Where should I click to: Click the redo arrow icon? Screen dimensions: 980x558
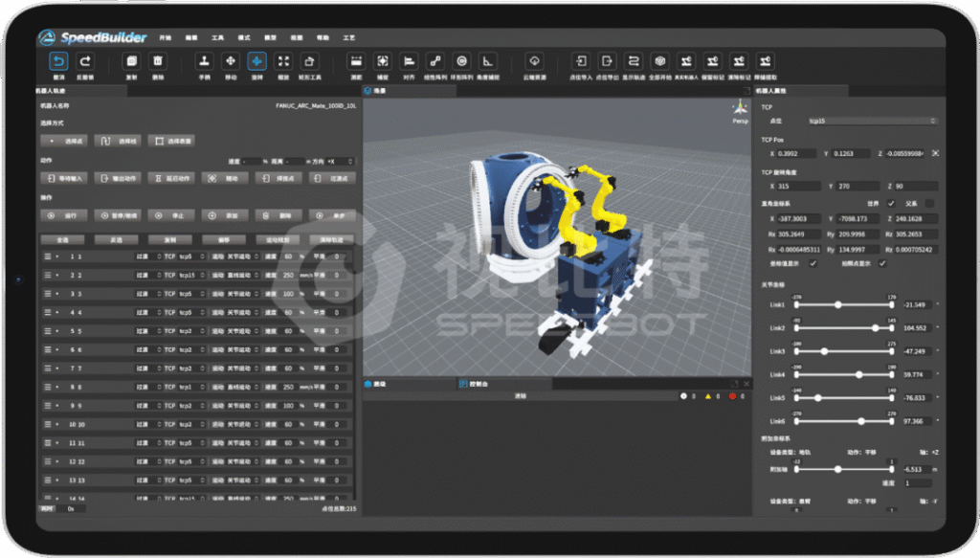click(84, 60)
